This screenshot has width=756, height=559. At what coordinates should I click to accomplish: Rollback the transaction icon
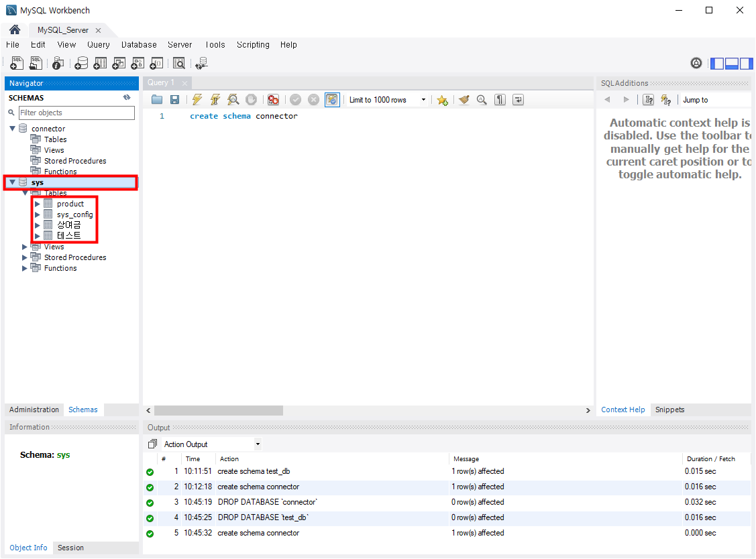pos(313,100)
